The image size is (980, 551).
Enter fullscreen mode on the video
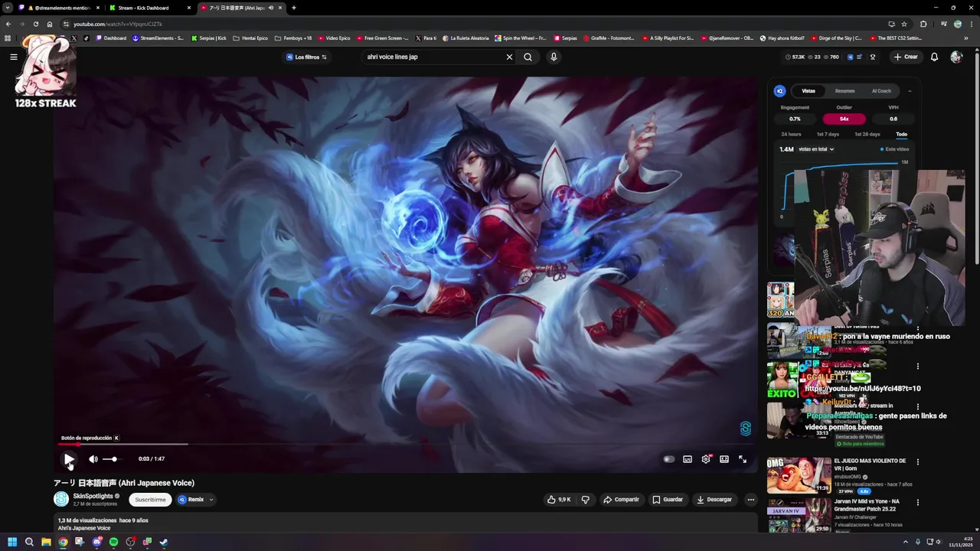pyautogui.click(x=743, y=459)
